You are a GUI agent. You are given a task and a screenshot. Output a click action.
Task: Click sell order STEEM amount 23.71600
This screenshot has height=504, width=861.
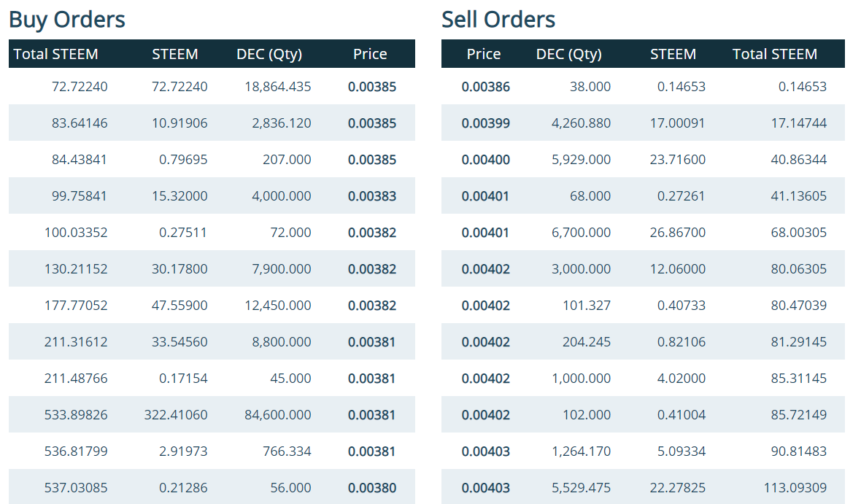coord(678,159)
